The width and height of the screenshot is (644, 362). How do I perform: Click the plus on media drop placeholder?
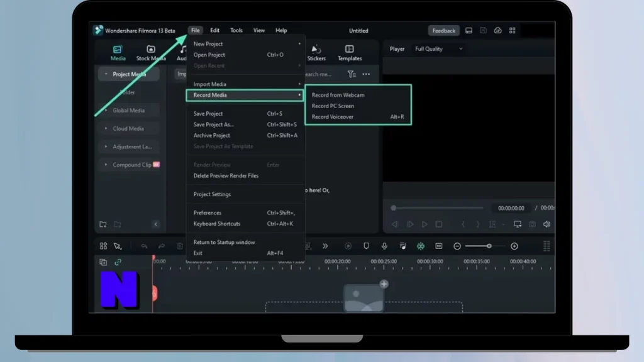point(384,284)
